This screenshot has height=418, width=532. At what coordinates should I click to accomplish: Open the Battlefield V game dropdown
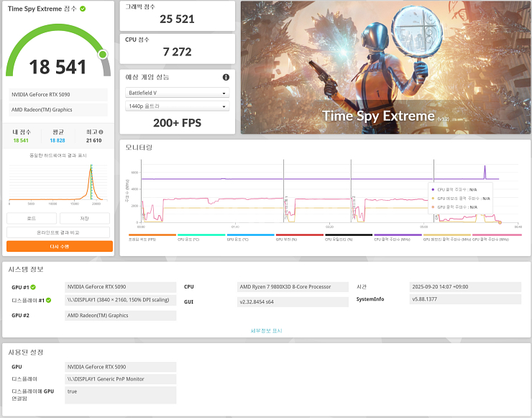coord(177,93)
